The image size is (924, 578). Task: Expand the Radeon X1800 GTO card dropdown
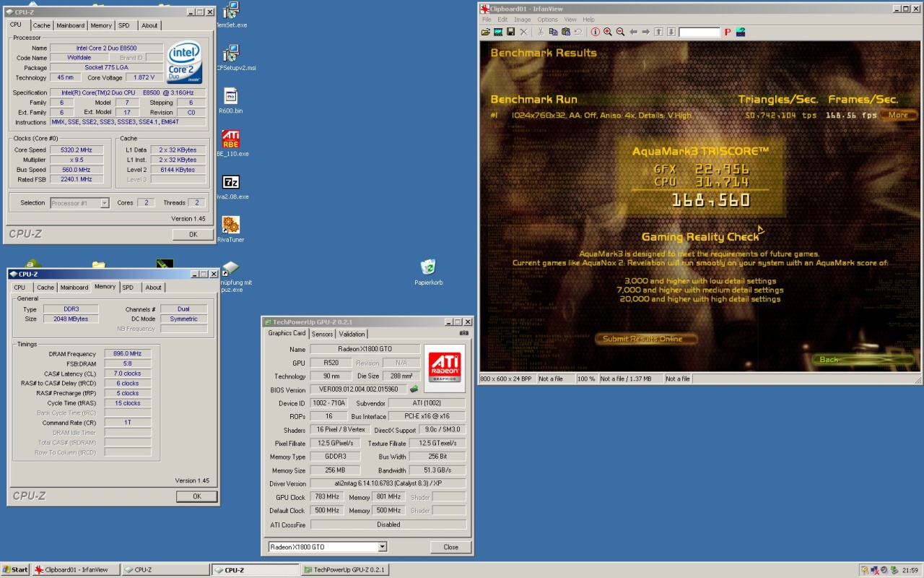(x=382, y=547)
